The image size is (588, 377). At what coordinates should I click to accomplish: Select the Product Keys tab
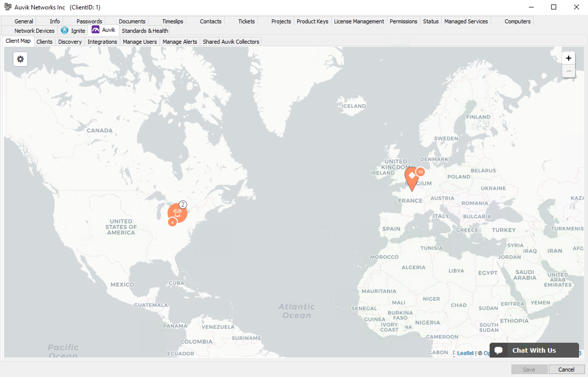click(x=312, y=21)
